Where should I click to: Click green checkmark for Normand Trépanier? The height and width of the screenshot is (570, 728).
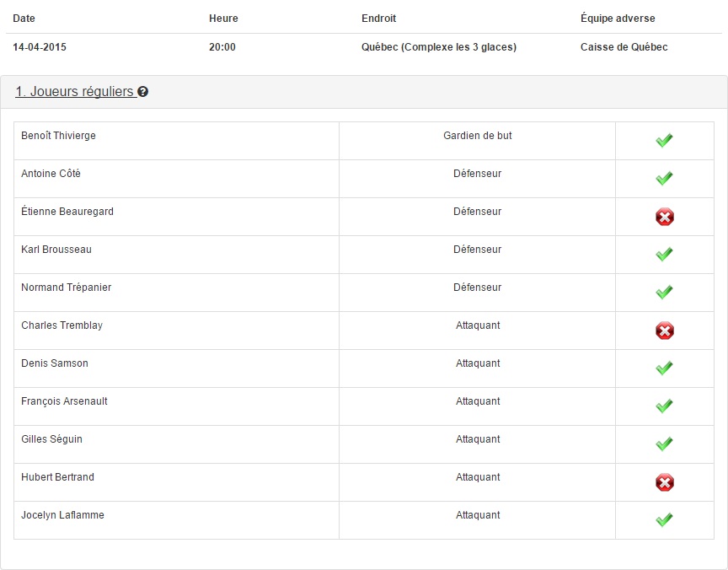click(x=665, y=292)
